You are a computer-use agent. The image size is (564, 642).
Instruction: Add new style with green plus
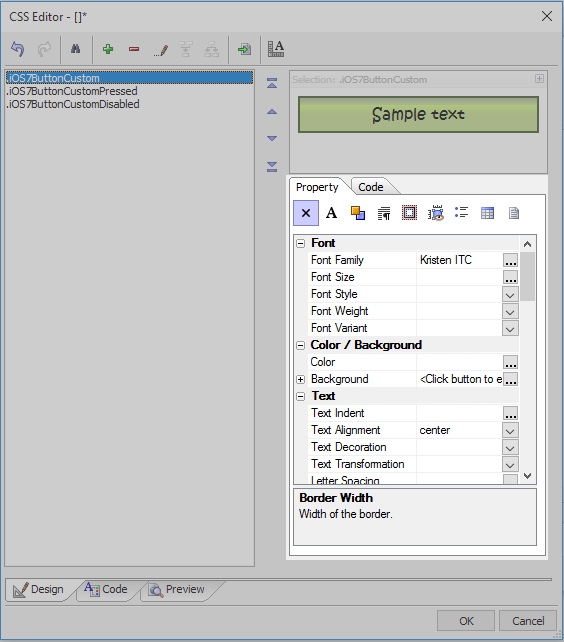coord(108,50)
